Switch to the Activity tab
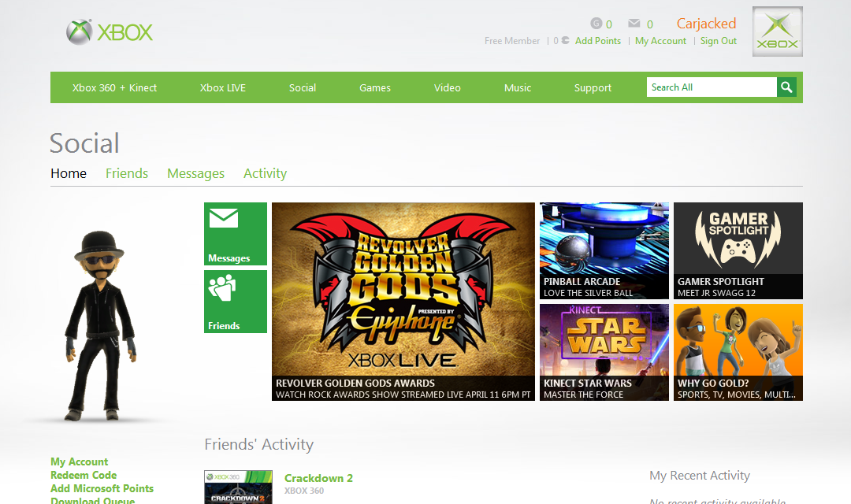This screenshot has height=504, width=851. point(265,173)
